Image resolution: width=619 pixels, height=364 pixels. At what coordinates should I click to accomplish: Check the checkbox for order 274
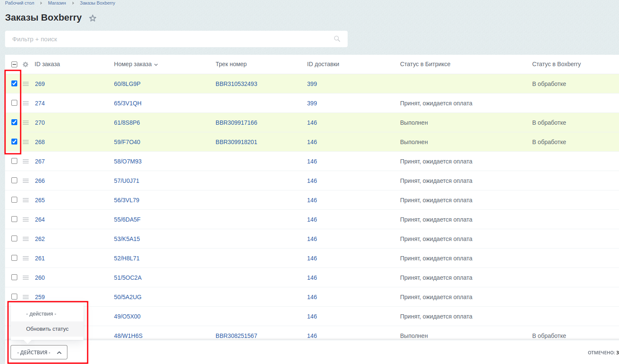14,103
